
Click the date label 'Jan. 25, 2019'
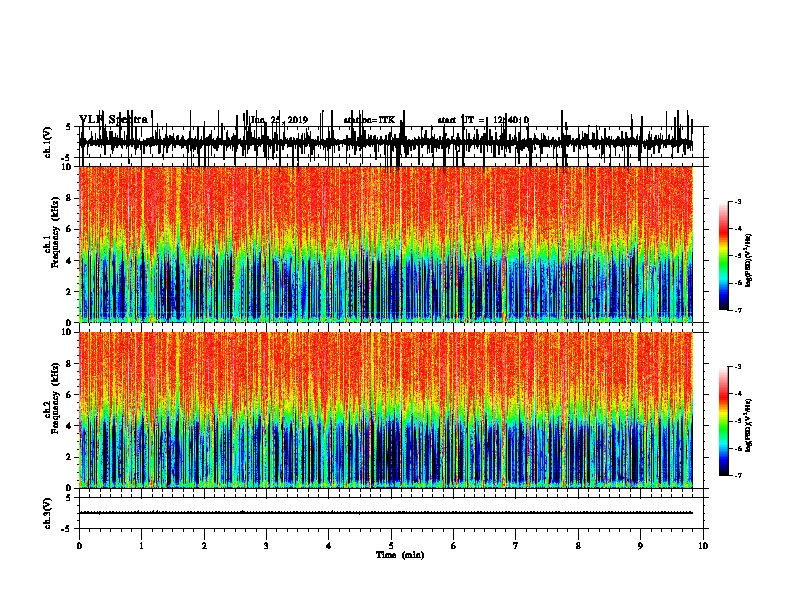click(x=279, y=120)
